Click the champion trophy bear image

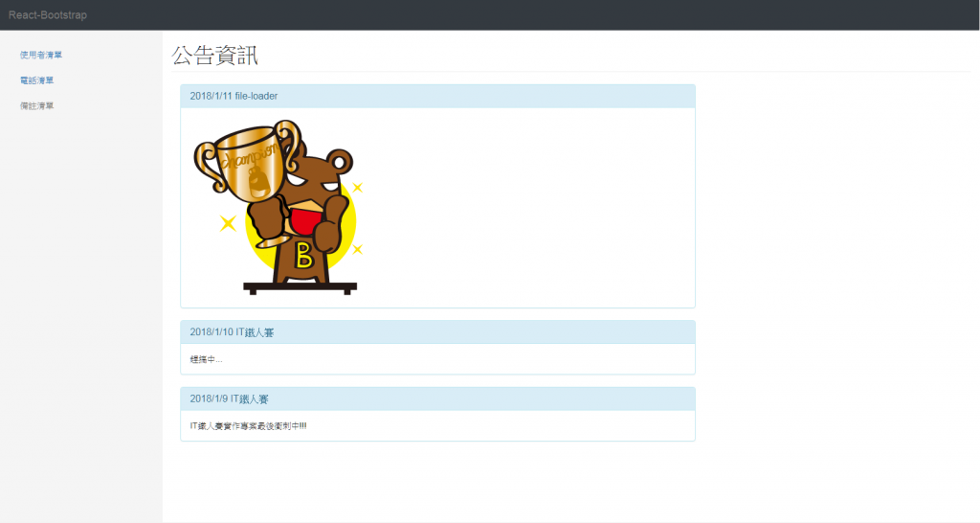point(278,207)
